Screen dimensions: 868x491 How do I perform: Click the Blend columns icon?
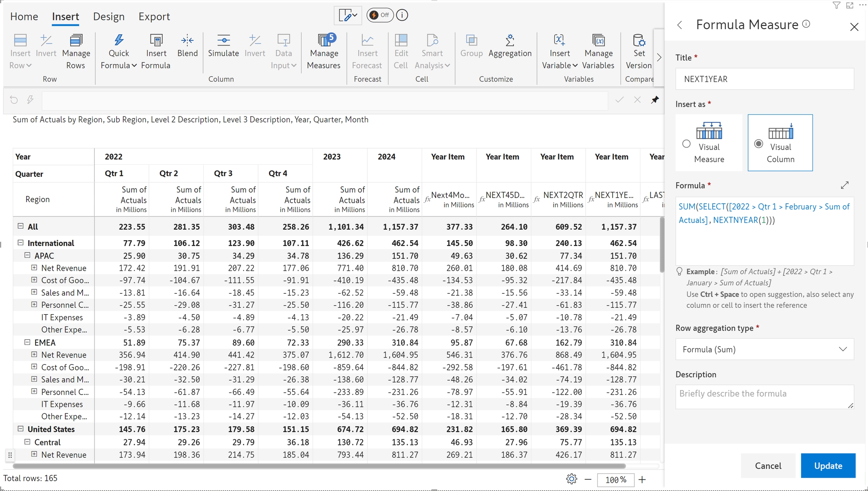click(x=187, y=41)
